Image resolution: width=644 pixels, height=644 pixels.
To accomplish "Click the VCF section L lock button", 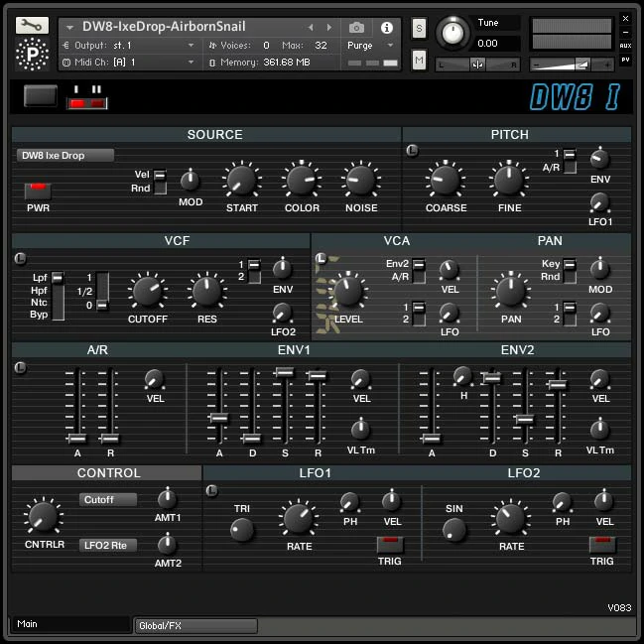I will (20, 258).
